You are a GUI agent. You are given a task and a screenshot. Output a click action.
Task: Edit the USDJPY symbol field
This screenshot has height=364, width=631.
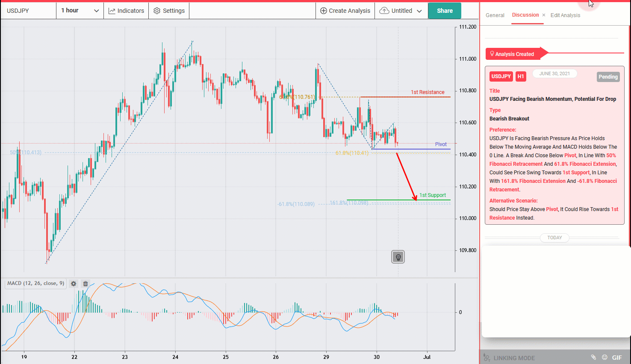[28, 11]
